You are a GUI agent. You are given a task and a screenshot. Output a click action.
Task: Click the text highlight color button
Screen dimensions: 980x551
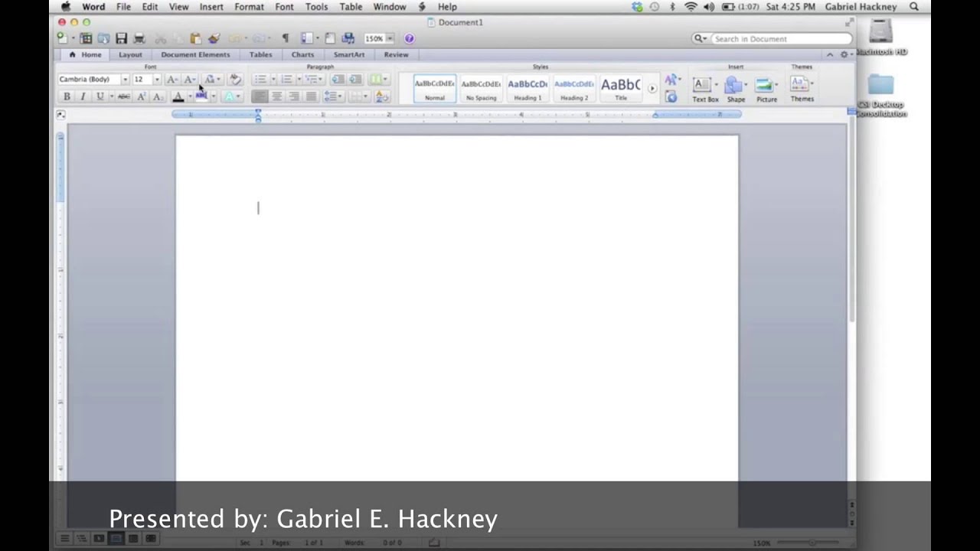201,96
